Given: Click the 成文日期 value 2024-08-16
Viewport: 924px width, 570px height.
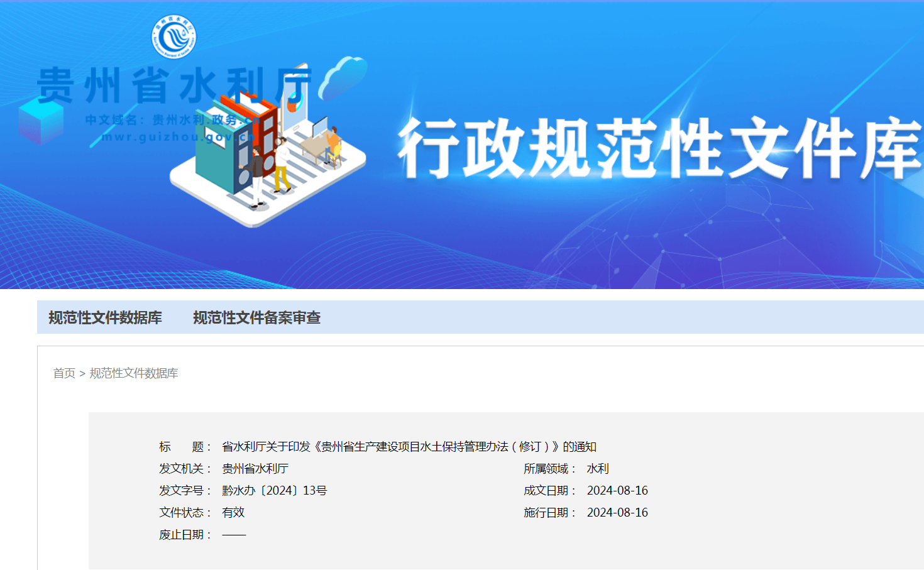Looking at the screenshot, I should (617, 491).
